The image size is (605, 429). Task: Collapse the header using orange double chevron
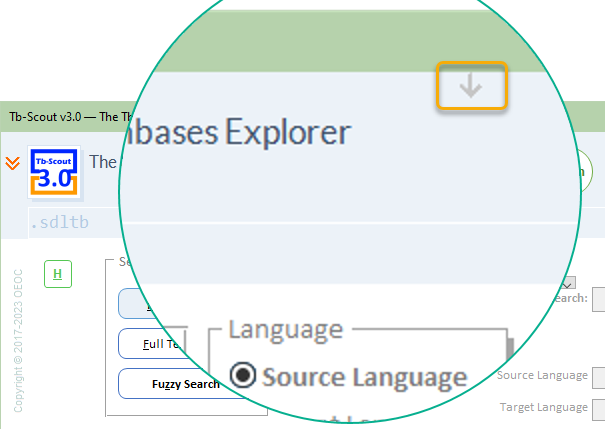point(13,163)
